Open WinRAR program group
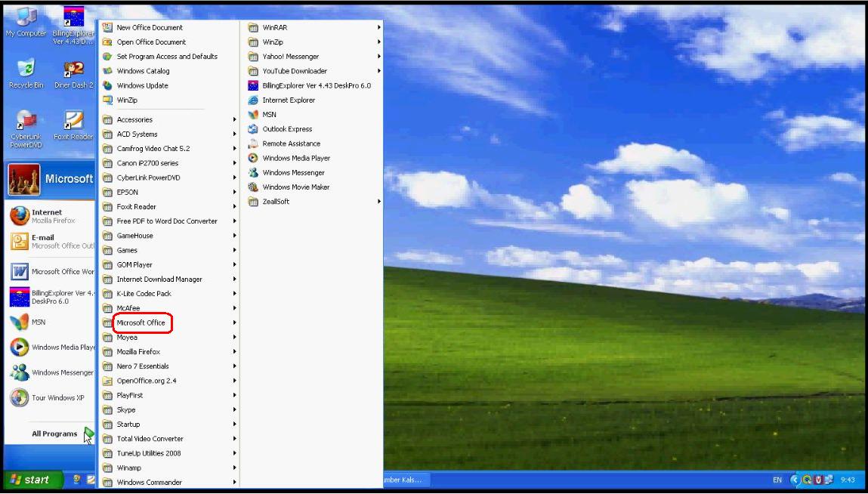 tap(314, 28)
